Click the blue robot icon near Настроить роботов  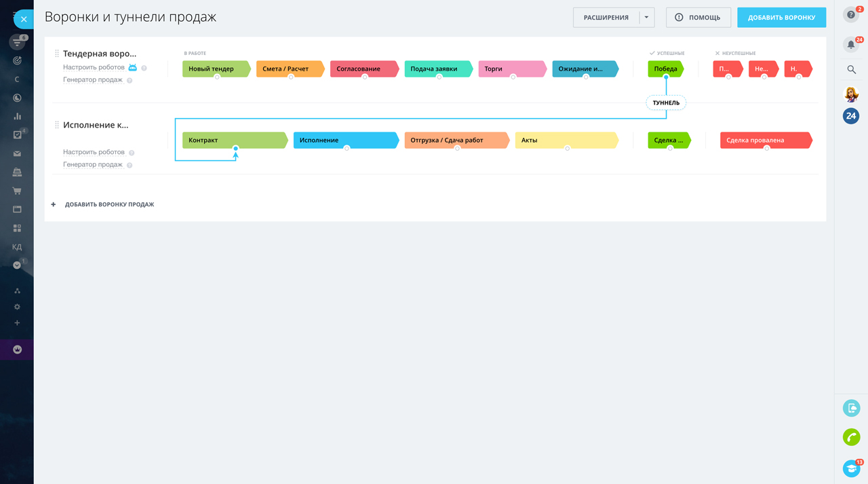(133, 67)
